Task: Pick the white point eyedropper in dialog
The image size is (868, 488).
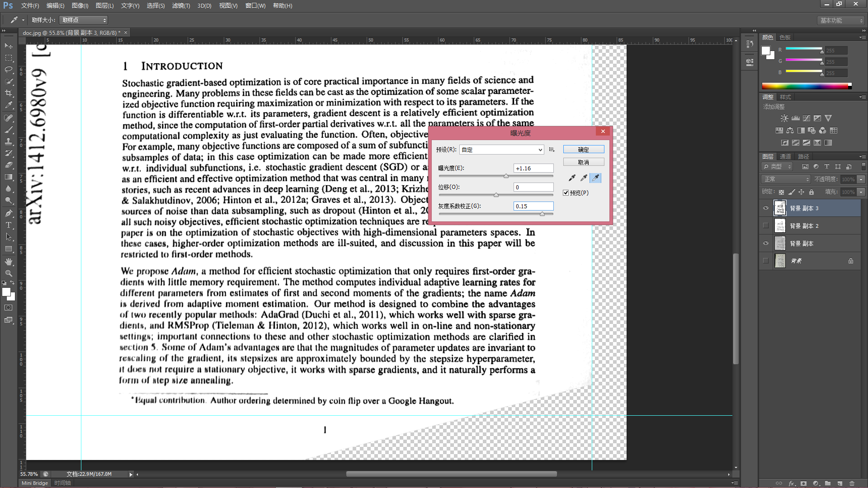Action: click(x=595, y=178)
